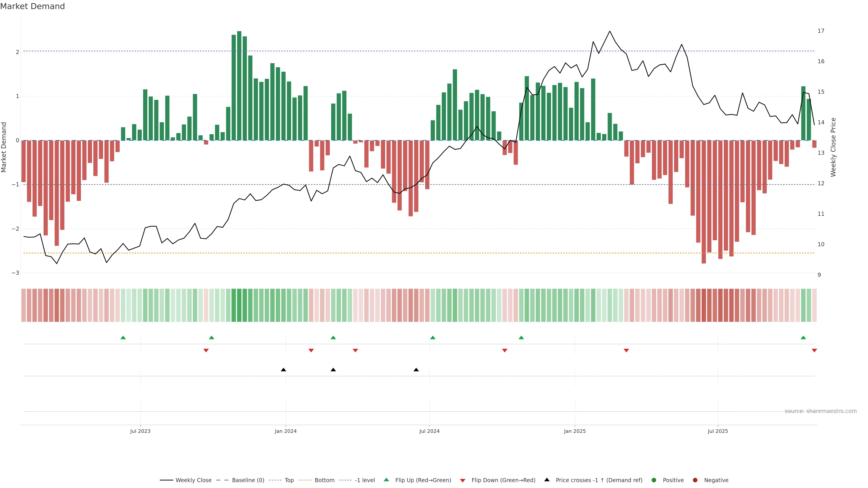
Task: Toggle the -1 level legend entry
Action: (x=365, y=480)
